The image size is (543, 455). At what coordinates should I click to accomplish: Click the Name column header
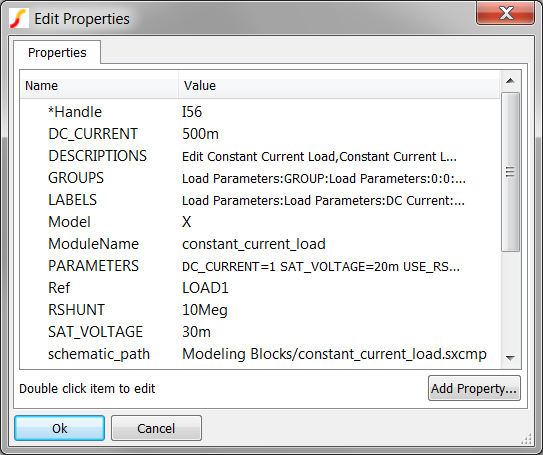point(99,86)
